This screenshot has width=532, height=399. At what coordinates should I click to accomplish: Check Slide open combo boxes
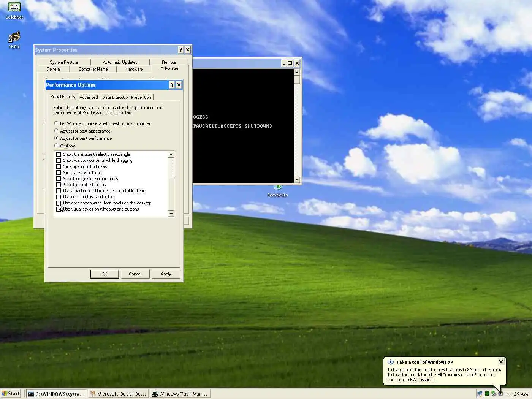click(59, 166)
